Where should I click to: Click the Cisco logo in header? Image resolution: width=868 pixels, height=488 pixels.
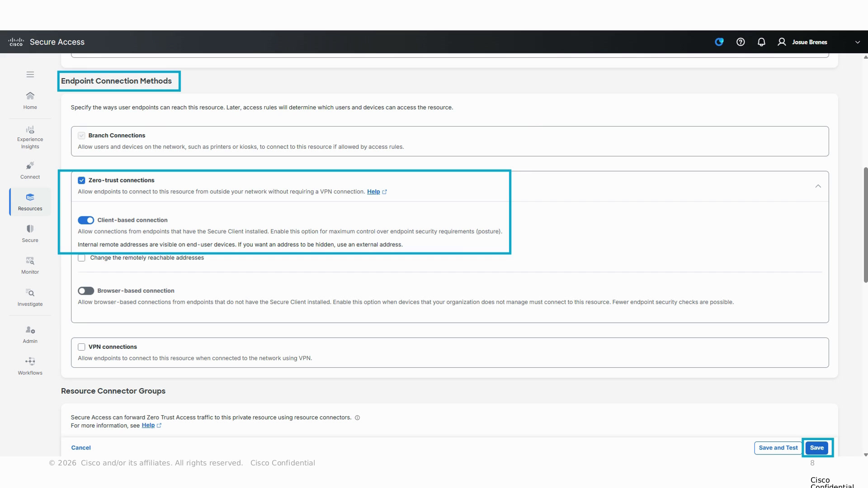tap(16, 42)
